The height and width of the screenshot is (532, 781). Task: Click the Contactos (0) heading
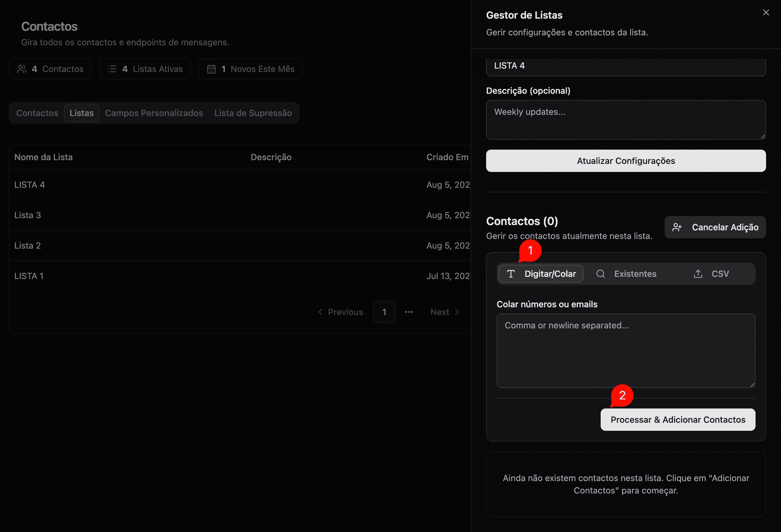click(522, 221)
